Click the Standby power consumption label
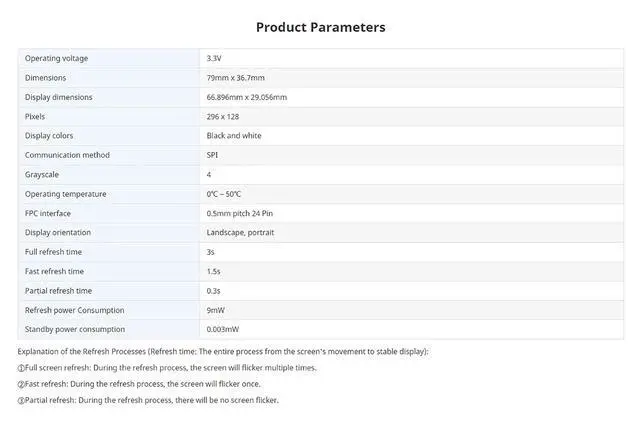Image resolution: width=640 pixels, height=422 pixels. coord(75,329)
